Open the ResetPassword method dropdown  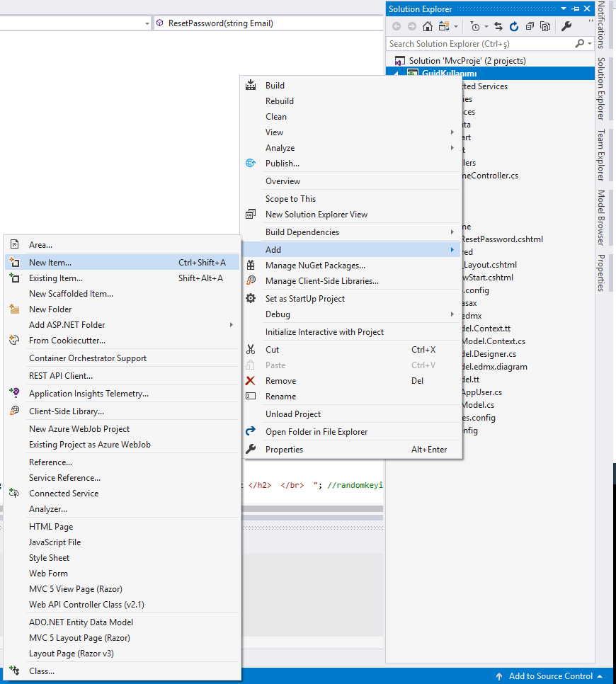268,23
